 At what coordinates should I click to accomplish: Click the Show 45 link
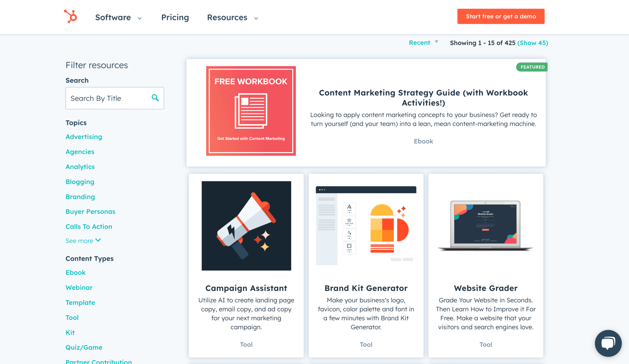533,43
